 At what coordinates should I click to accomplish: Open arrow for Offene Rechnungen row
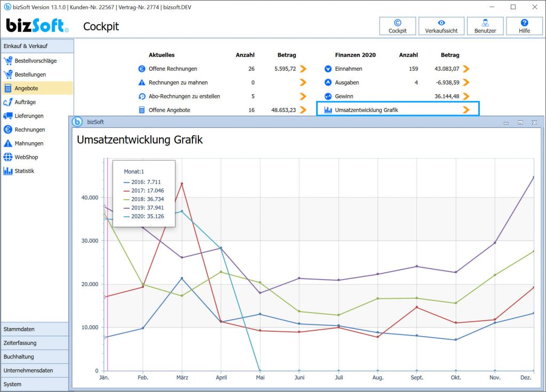(303, 69)
